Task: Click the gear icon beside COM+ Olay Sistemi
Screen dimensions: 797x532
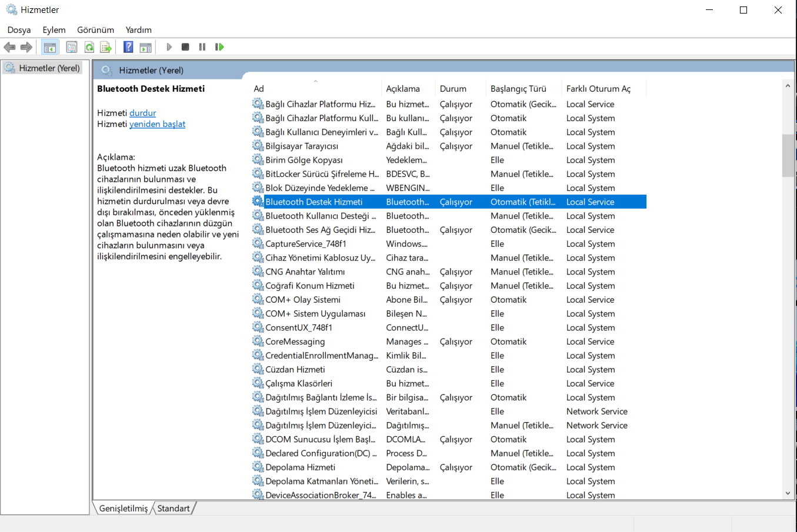Action: pos(258,300)
